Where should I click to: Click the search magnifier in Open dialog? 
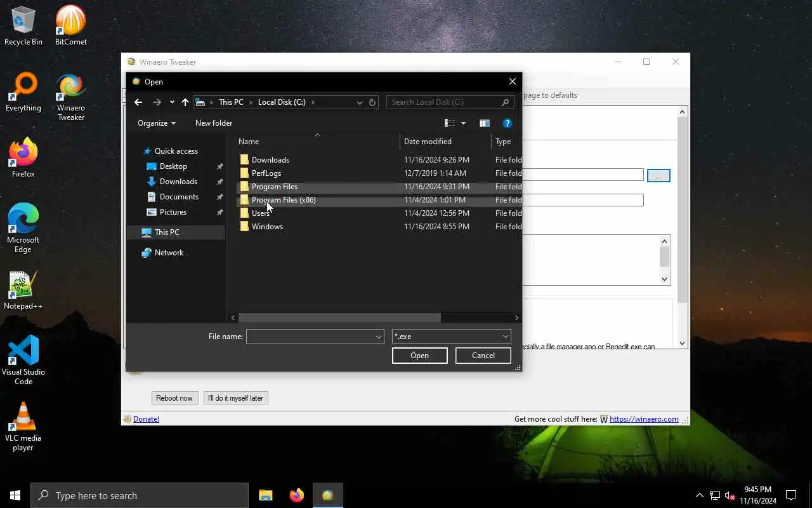tap(506, 102)
